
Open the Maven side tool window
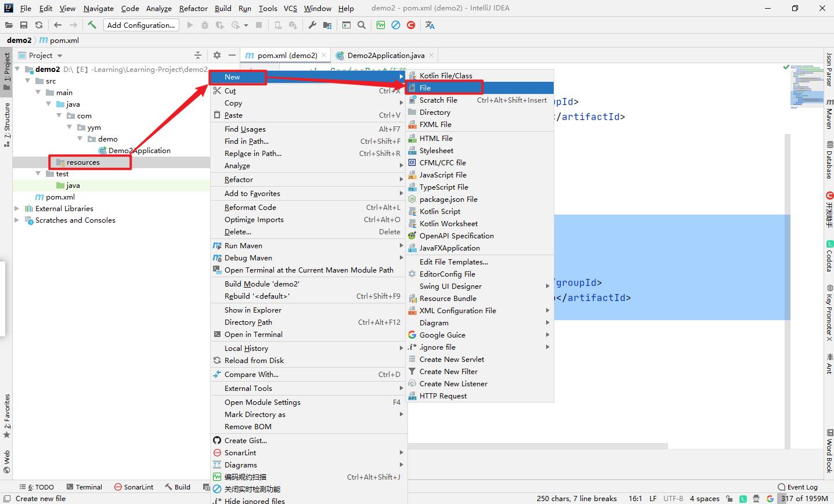coord(829,114)
